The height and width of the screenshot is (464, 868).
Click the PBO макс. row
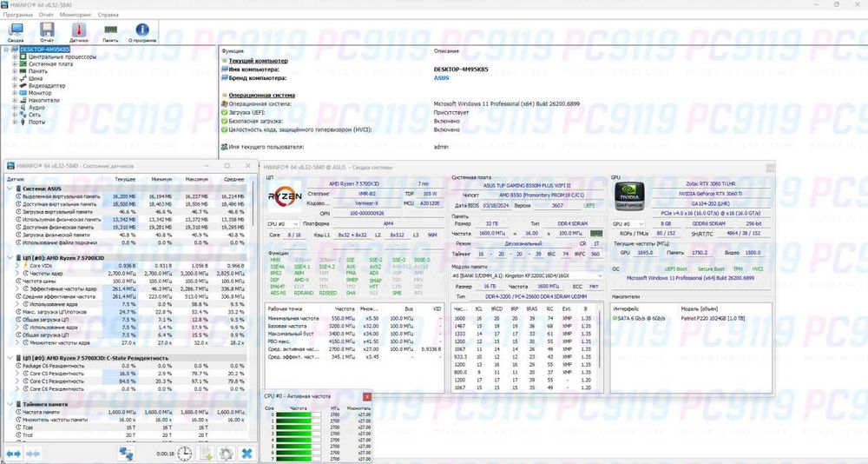[x=354, y=341]
